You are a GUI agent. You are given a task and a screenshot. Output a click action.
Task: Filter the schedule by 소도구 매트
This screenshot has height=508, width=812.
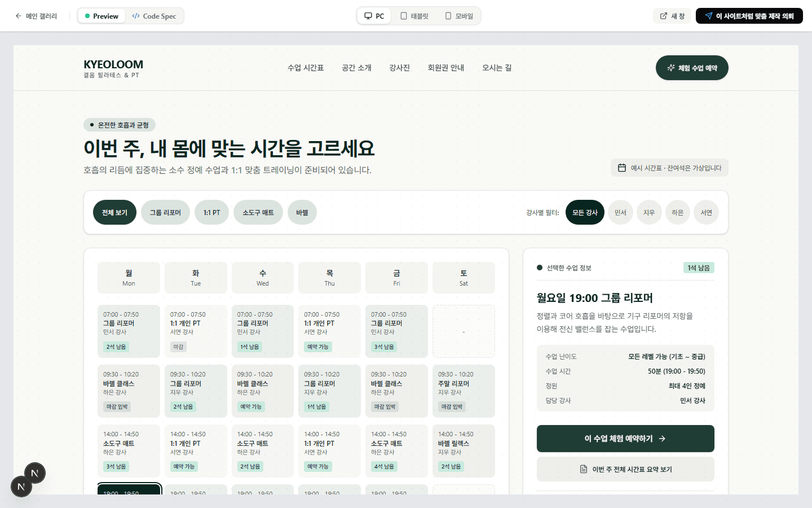coord(258,212)
